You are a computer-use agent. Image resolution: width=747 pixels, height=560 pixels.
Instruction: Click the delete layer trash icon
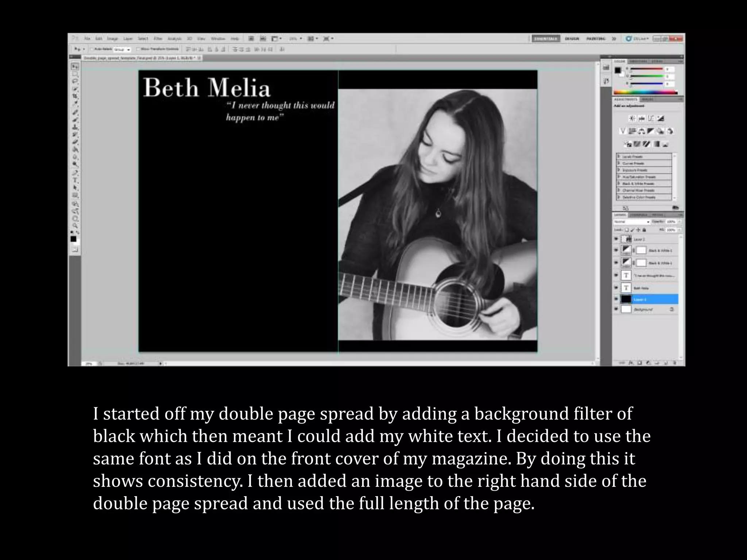[674, 363]
